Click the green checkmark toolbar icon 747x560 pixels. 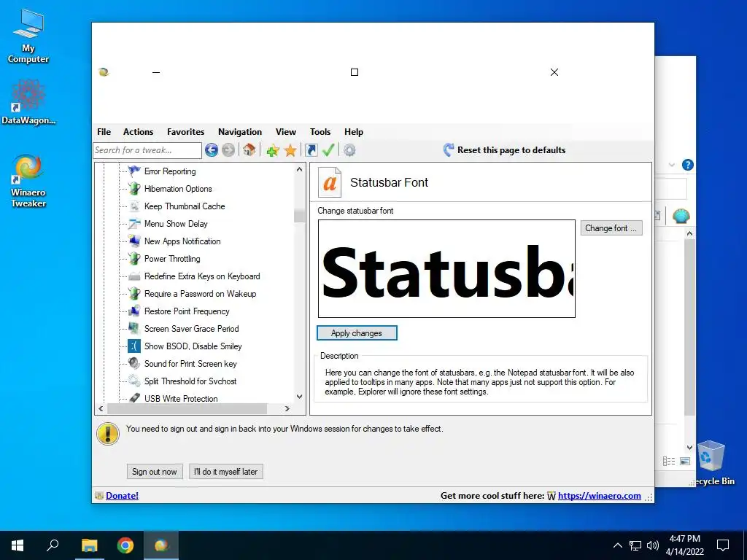(x=328, y=150)
